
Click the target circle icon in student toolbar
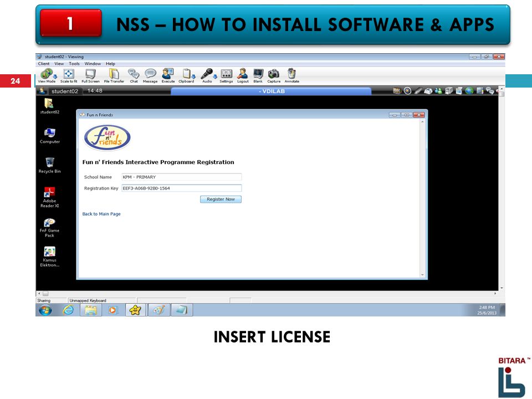click(x=407, y=90)
